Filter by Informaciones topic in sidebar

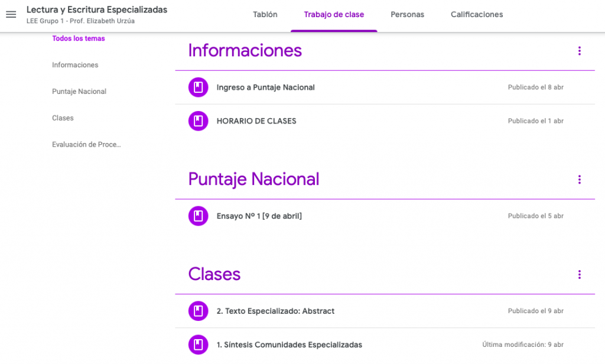(75, 65)
